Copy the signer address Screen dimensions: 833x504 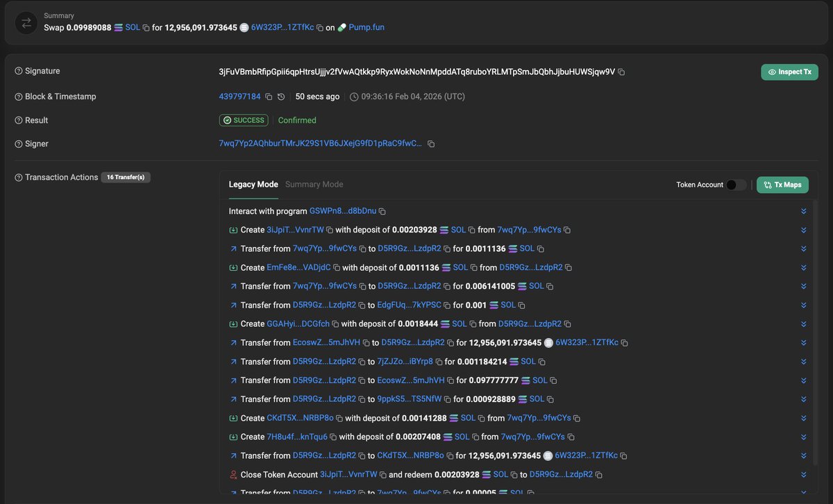coord(431,144)
